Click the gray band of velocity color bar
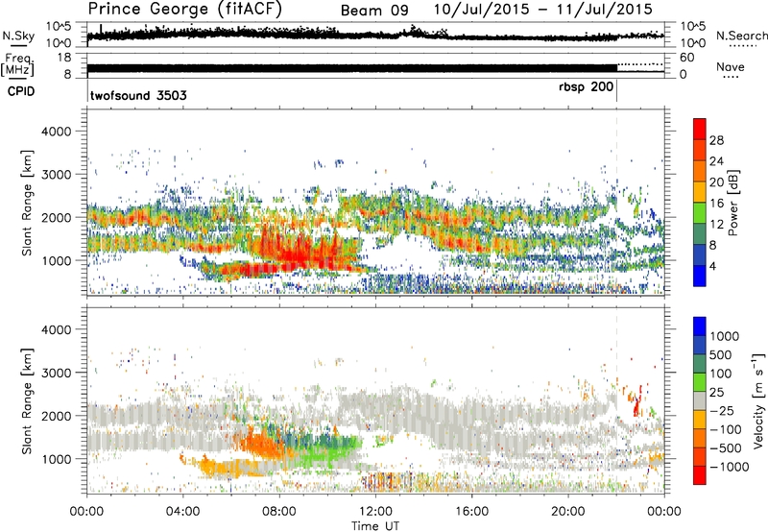768x532 pixels. (700, 401)
